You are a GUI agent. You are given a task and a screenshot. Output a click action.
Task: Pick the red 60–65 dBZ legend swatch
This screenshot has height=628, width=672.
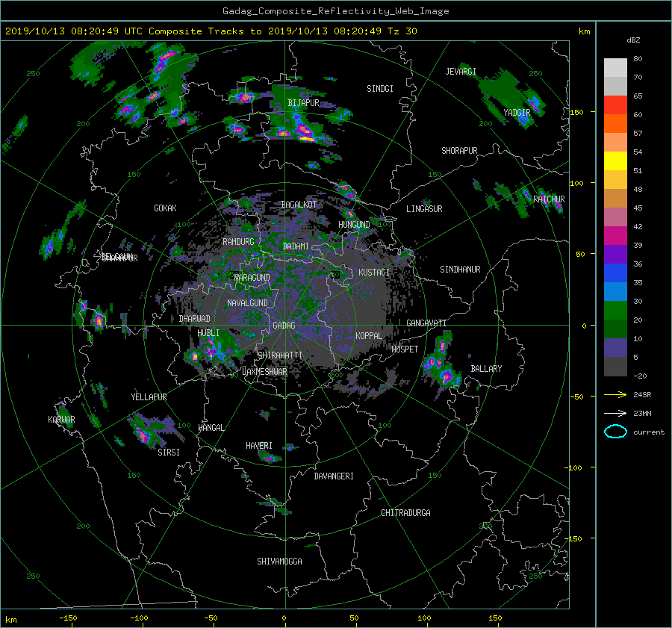pos(615,105)
